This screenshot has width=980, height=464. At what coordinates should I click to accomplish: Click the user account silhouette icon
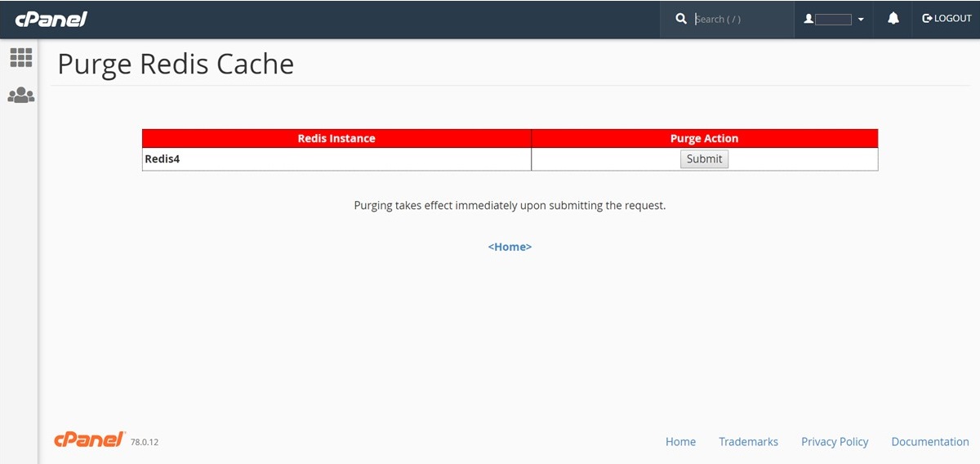(x=808, y=19)
